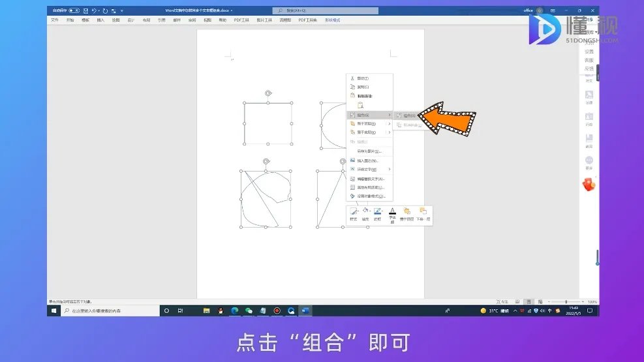
Task: Click rotate handle above bottom-left shape group
Action: (266, 161)
